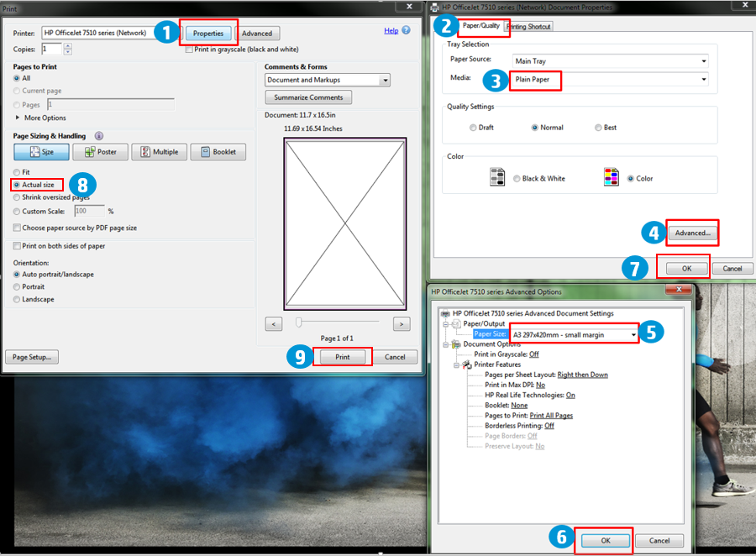Go to next preview page

[x=402, y=324]
